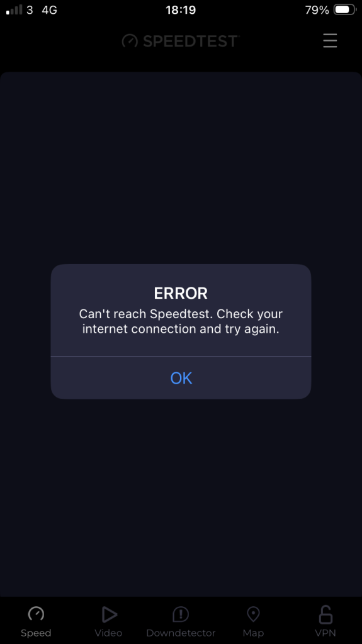This screenshot has height=644, width=362.
Task: Tap the Map location pin icon
Action: [253, 614]
